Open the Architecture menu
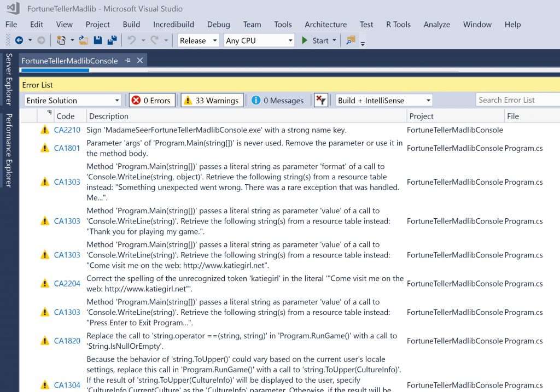This screenshot has height=392, width=560. (x=326, y=24)
